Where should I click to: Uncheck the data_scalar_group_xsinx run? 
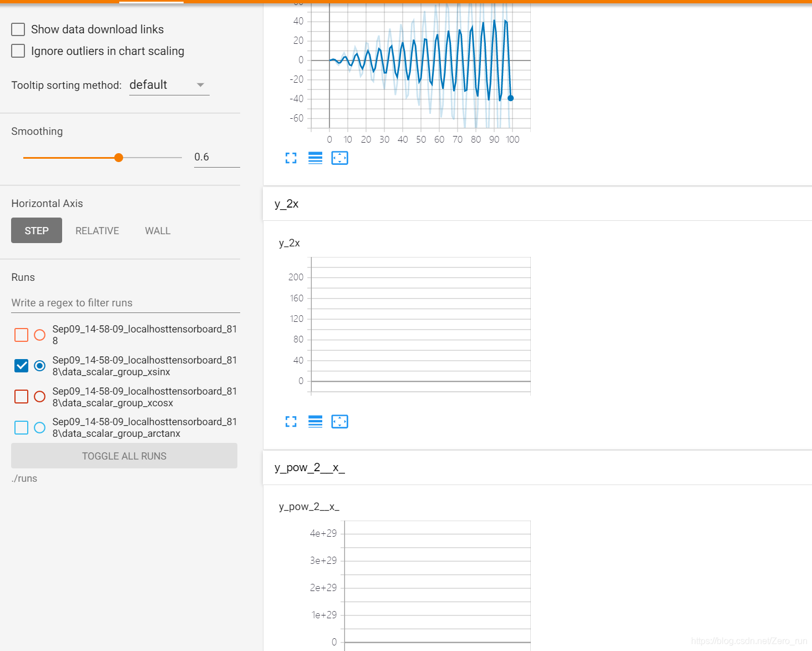tap(21, 366)
